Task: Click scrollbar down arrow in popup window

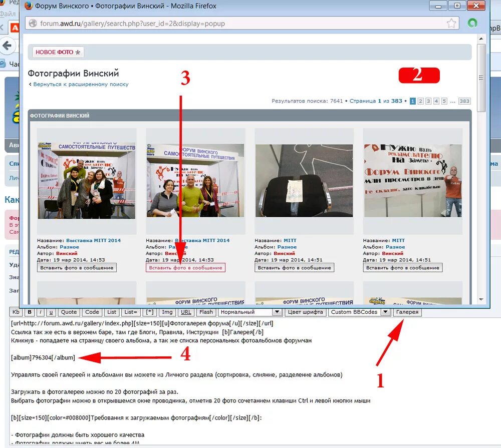Action: click(481, 299)
